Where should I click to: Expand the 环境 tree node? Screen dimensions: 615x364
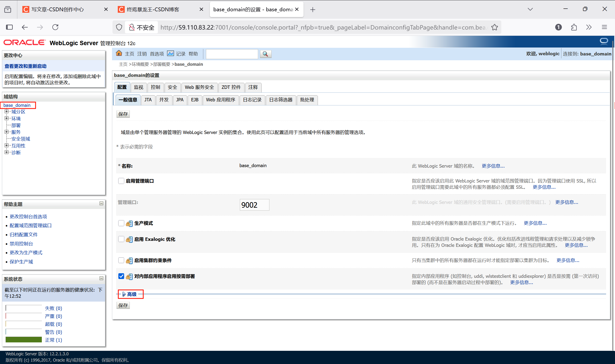[7, 118]
